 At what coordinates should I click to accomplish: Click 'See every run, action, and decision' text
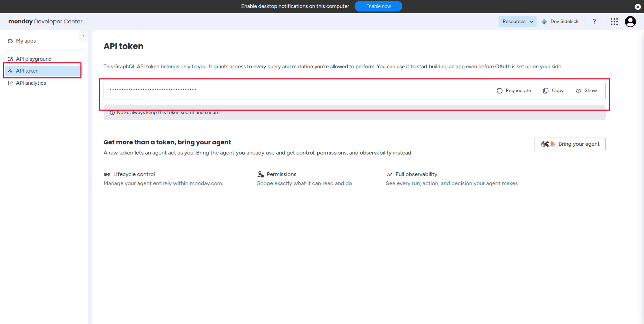click(452, 183)
